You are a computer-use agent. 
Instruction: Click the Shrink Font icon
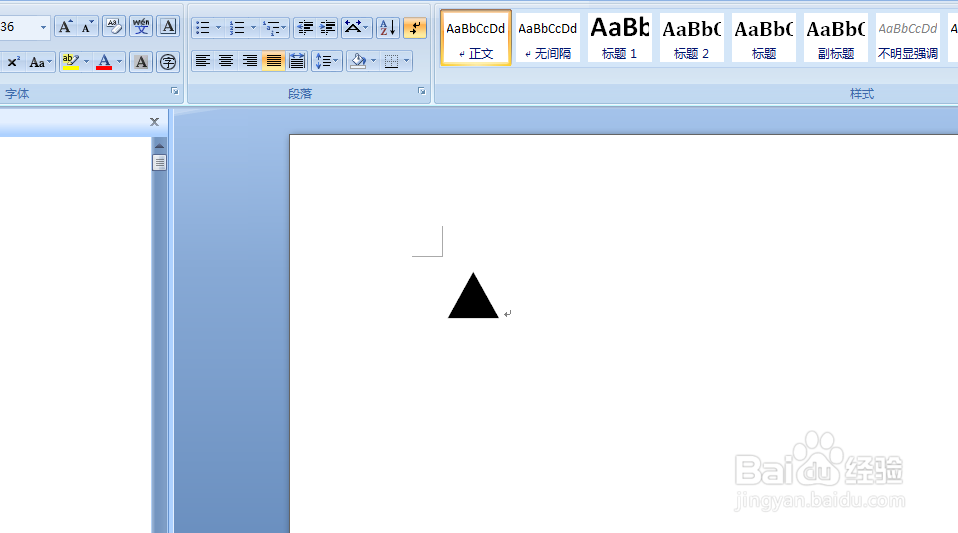pos(87,27)
